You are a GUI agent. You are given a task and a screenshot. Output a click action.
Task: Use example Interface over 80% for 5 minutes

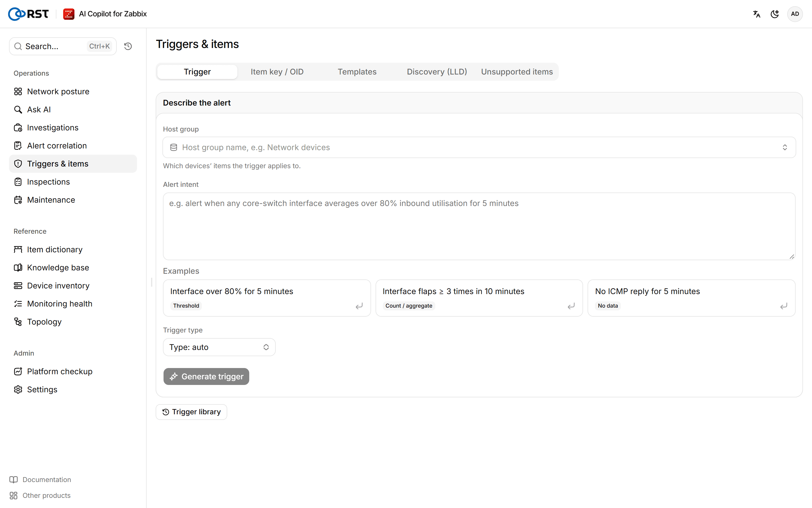[267, 298]
